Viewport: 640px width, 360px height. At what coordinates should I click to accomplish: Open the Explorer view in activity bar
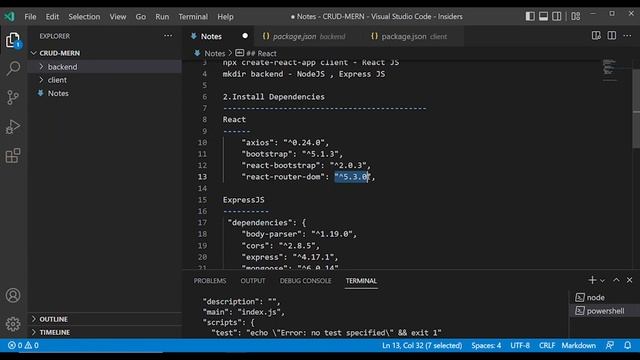point(13,40)
